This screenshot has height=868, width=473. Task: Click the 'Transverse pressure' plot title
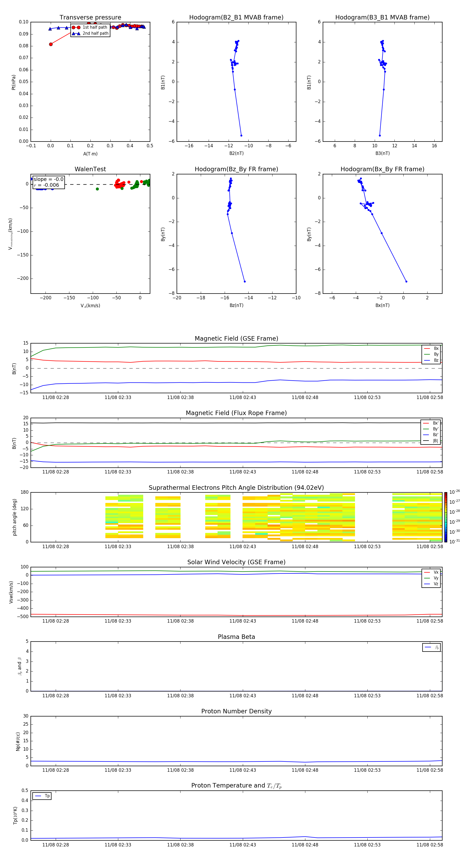click(90, 18)
